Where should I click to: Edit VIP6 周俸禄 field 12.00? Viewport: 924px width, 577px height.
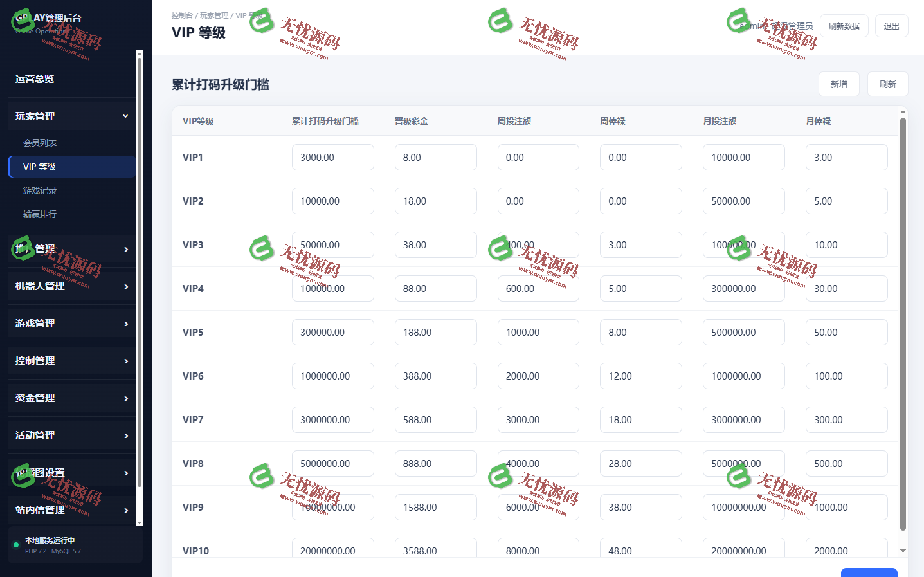(640, 376)
